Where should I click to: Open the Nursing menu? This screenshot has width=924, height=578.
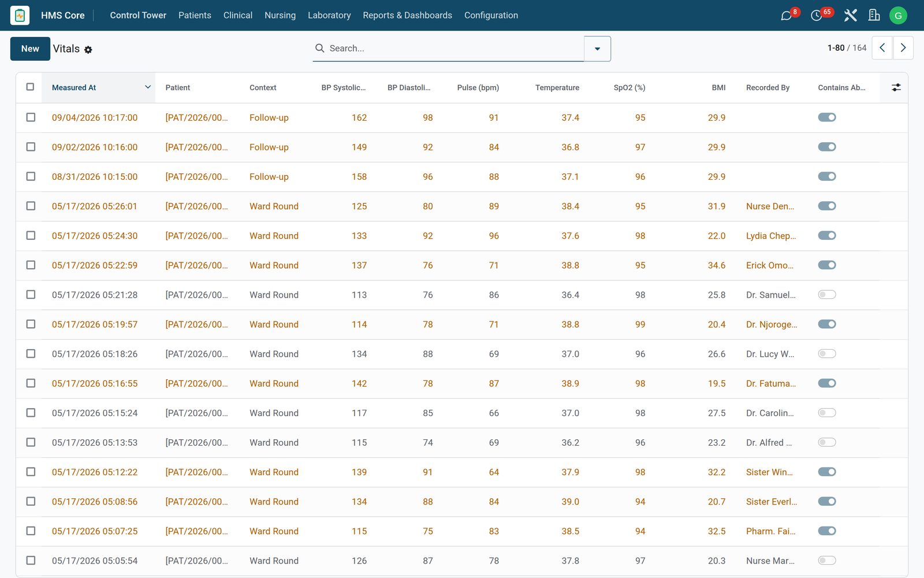(x=280, y=15)
